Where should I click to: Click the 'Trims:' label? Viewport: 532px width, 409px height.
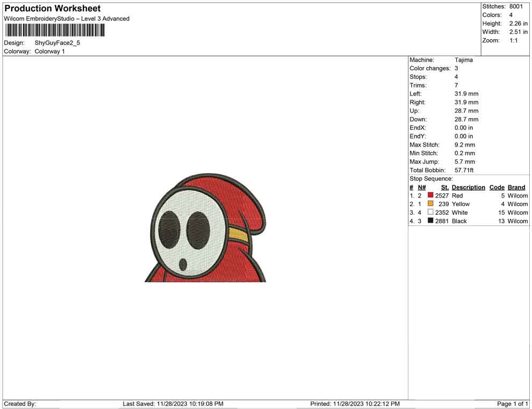(x=418, y=85)
